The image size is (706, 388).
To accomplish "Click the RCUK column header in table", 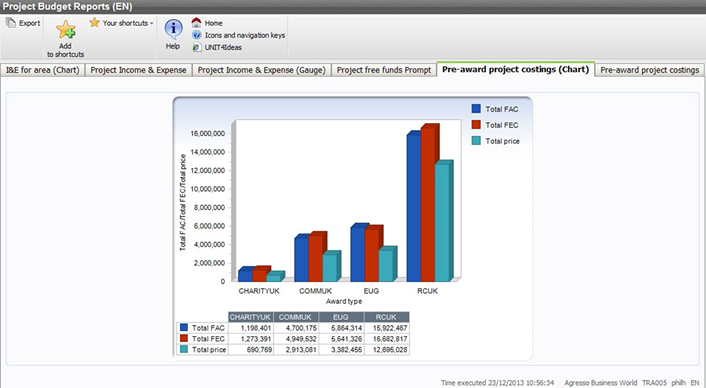I will [x=386, y=317].
